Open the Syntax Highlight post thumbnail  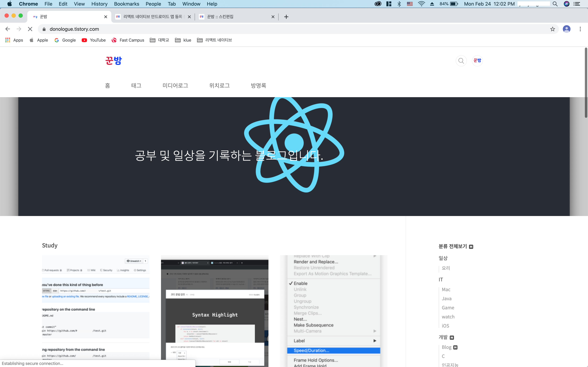[215, 311]
